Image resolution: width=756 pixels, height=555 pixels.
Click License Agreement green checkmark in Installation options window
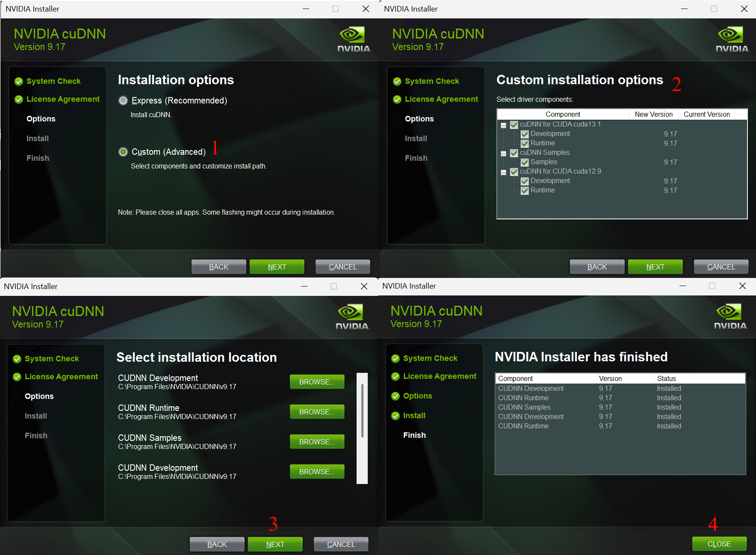19,100
